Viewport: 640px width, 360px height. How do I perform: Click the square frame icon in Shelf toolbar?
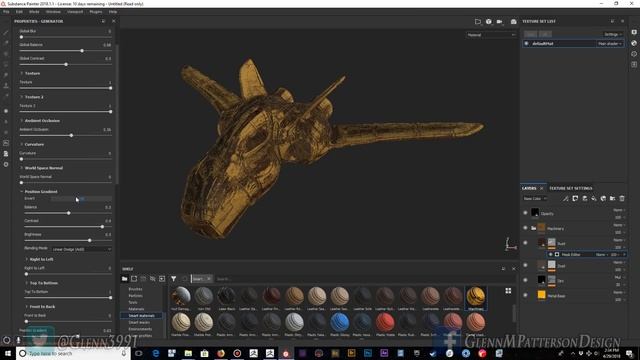click(134, 279)
